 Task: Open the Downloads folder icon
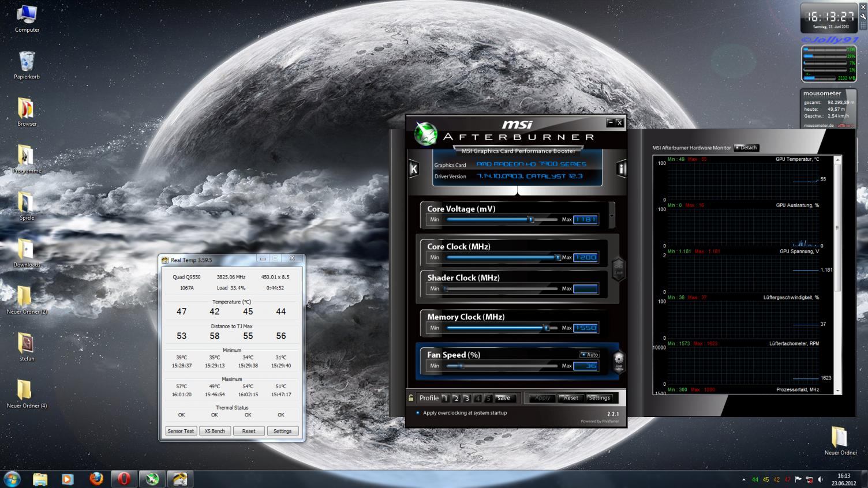(27, 253)
